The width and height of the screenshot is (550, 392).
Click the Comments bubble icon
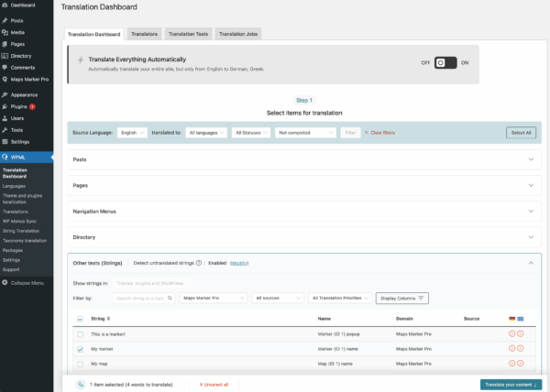click(5, 67)
